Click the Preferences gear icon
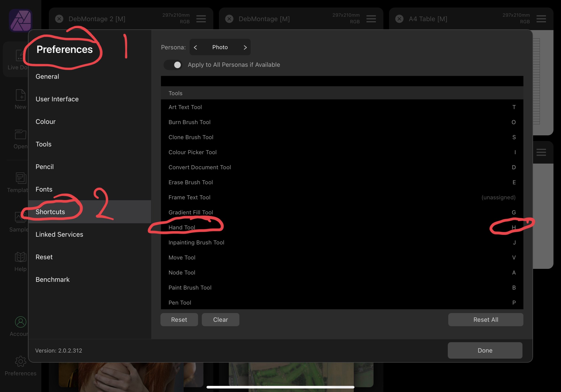Image resolution: width=561 pixels, height=392 pixels. pos(20,361)
